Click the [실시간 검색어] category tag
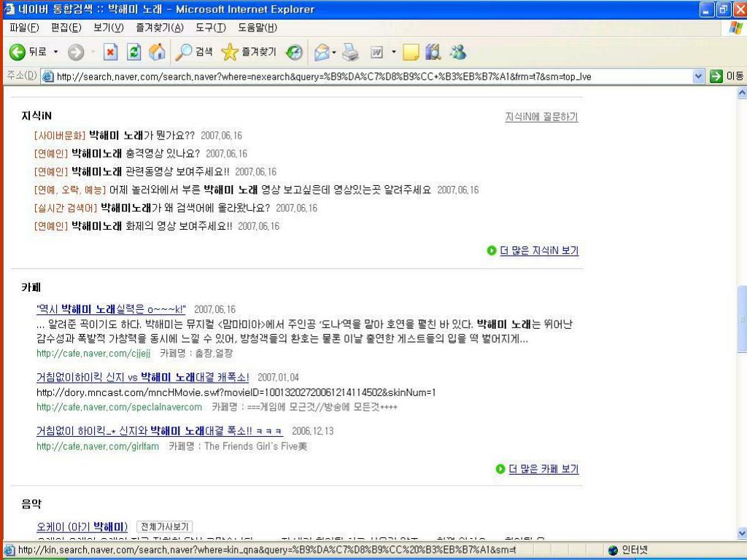Screen dimensions: 747x560 point(66,208)
